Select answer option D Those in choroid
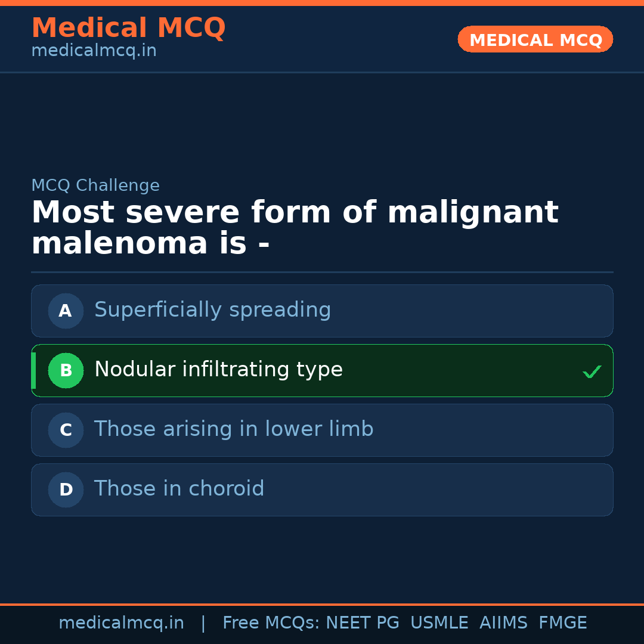The width and height of the screenshot is (644, 644). click(x=322, y=490)
